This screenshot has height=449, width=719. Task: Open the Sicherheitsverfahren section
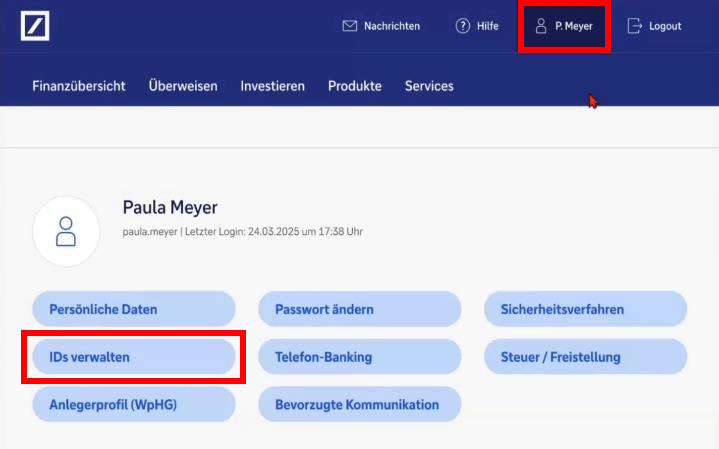point(586,309)
